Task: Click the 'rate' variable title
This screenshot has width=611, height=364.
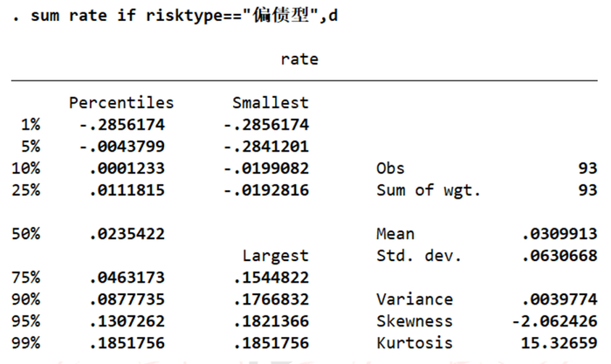Action: coord(299,59)
